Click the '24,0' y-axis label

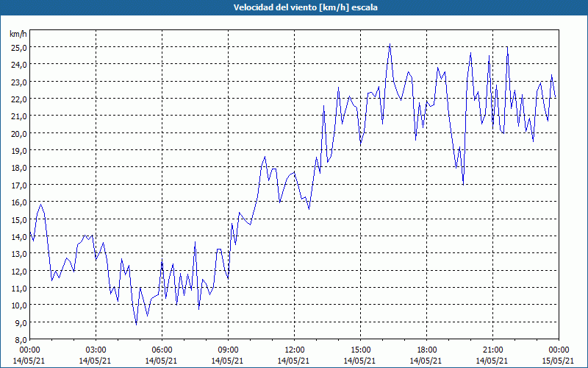tap(20, 65)
